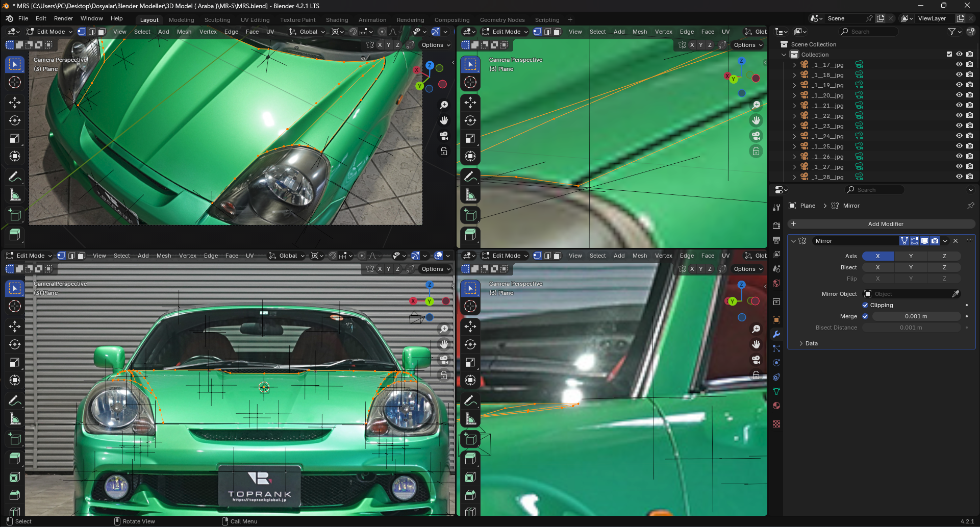Collapse the Collection in Outliner
Viewport: 980px width, 527px height.
pos(784,55)
